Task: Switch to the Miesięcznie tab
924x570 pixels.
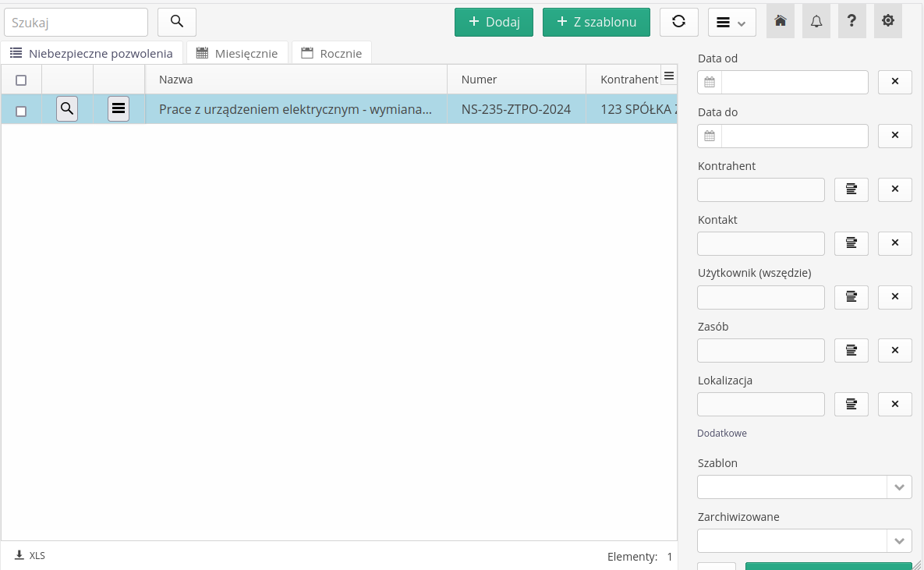Action: 237,53
